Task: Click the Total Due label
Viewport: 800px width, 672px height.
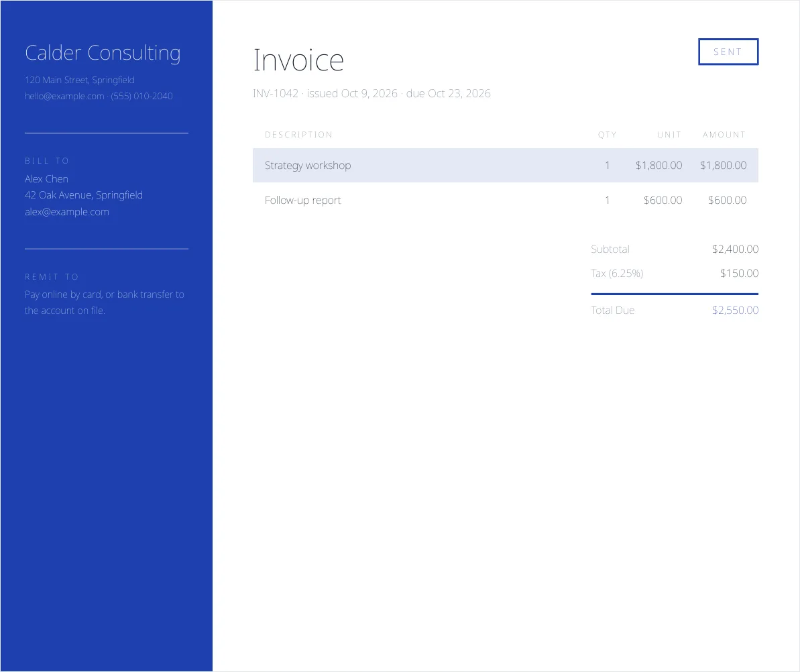Action: tap(613, 311)
